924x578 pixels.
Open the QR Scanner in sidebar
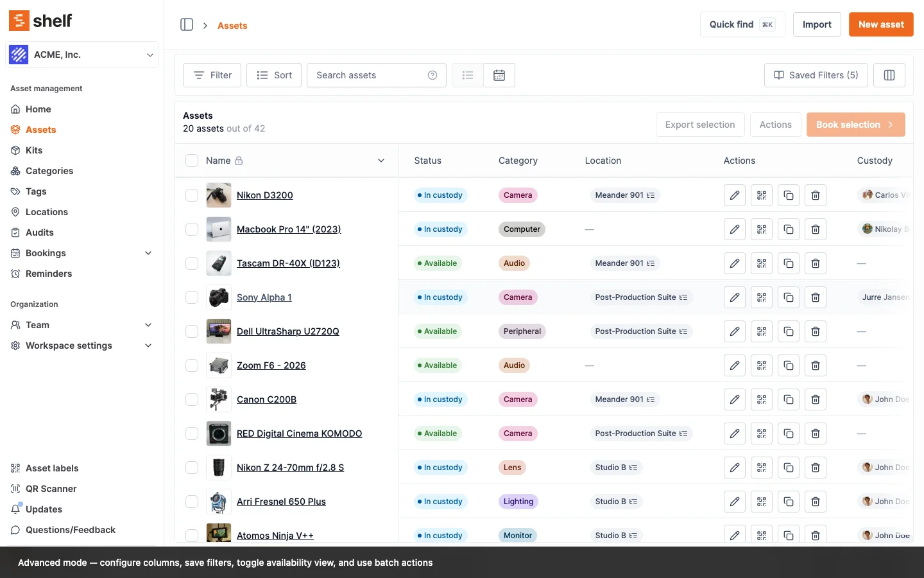[51, 489]
